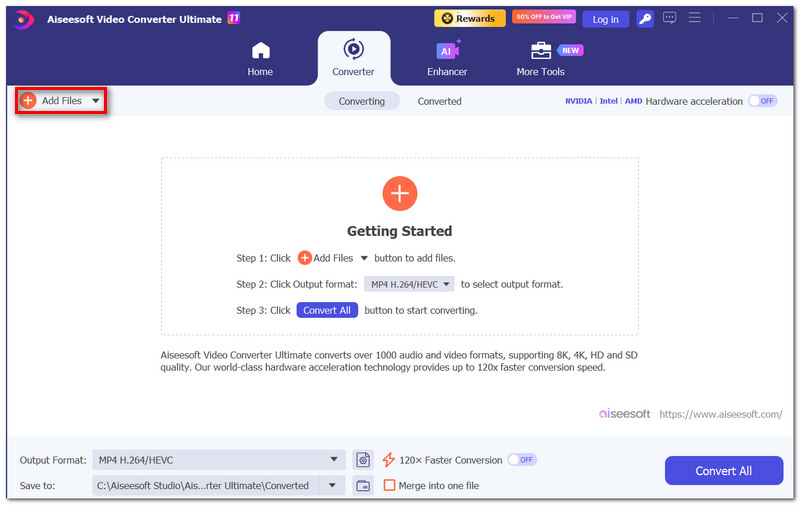This screenshot has height=505, width=800.
Task: Check Merge into one file
Action: (x=389, y=485)
